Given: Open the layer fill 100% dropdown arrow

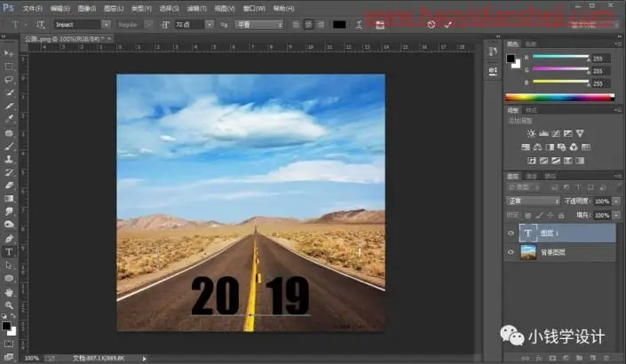Looking at the screenshot, I should [x=616, y=216].
